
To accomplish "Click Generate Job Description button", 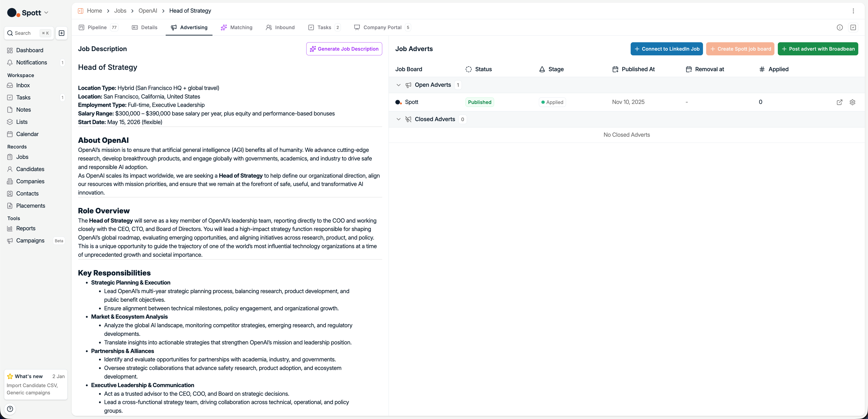I will click(344, 49).
